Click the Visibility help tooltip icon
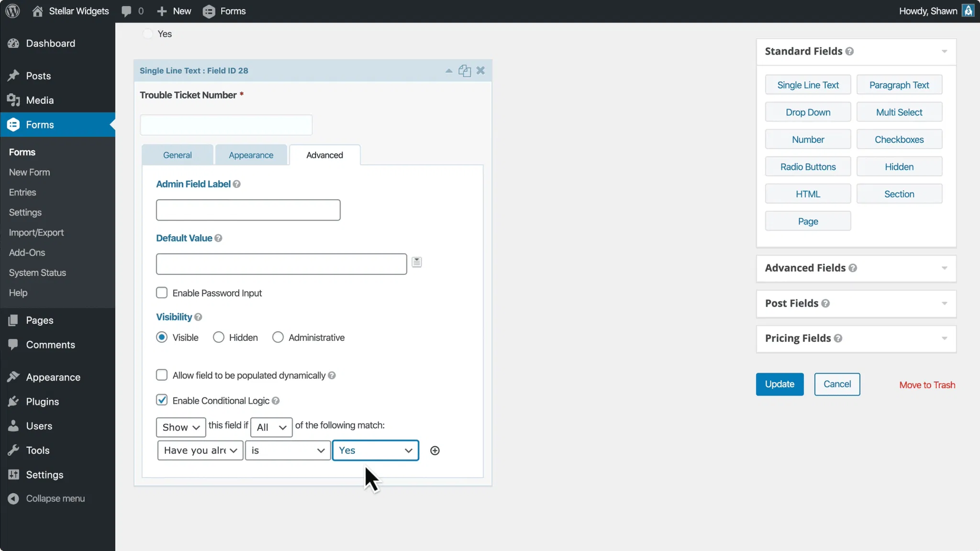This screenshot has height=551, width=980. pyautogui.click(x=198, y=317)
